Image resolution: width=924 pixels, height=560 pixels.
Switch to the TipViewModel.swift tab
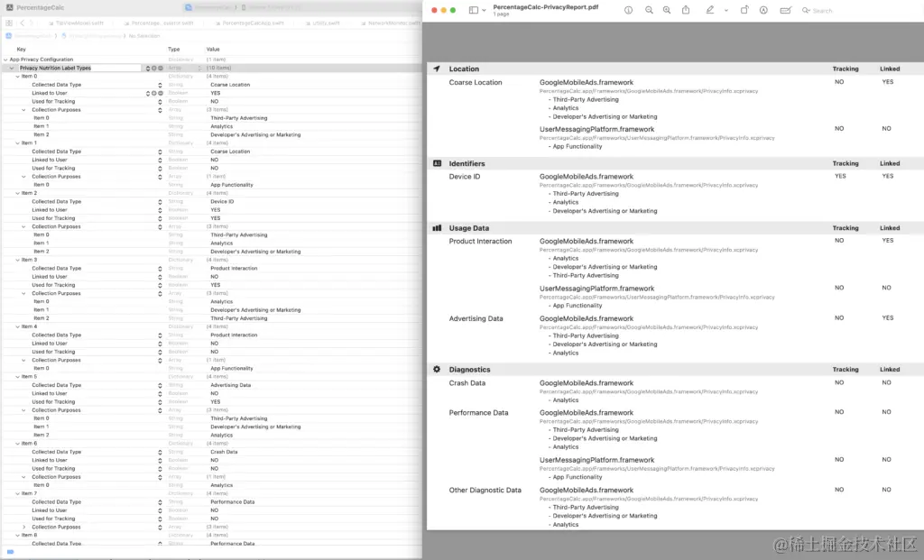pyautogui.click(x=76, y=23)
